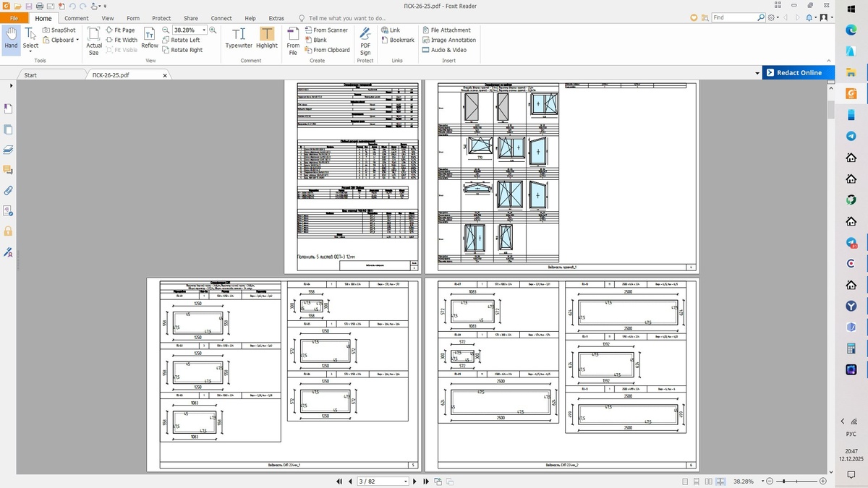Toggle continuous page scrolling mode
This screenshot has width=868, height=488.
pos(697,481)
